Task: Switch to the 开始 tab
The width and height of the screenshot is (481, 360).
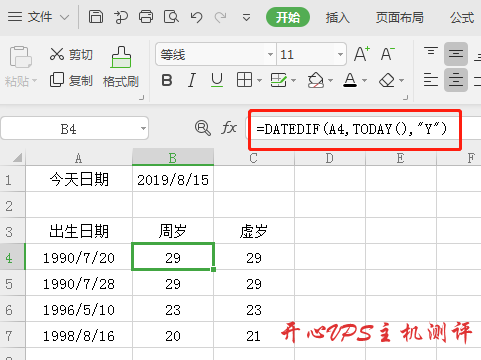Action: (288, 17)
